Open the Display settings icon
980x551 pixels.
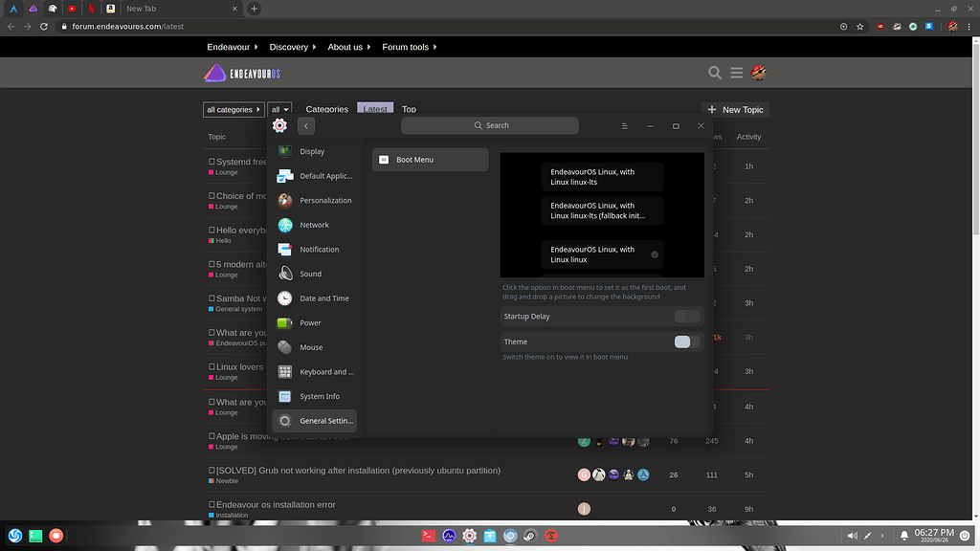(x=286, y=151)
